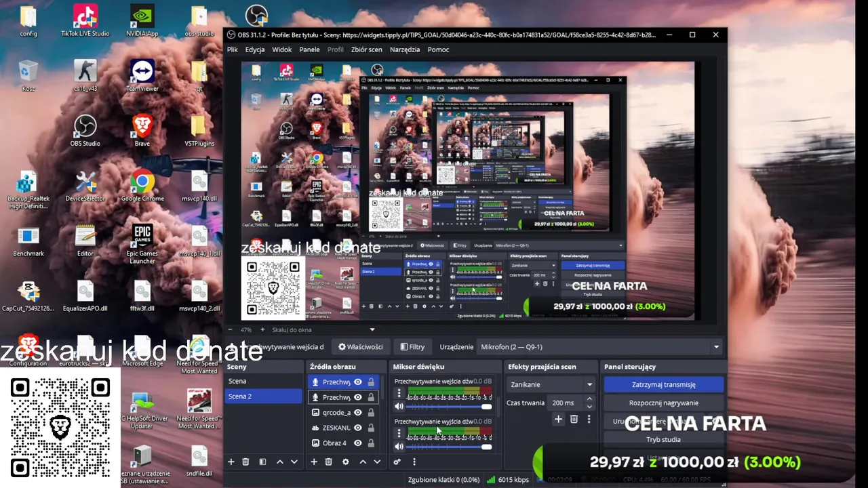Adjust Przechwytywanie wyjścia dźw volume slider
Viewport: 868px width, 488px height.
(448, 447)
